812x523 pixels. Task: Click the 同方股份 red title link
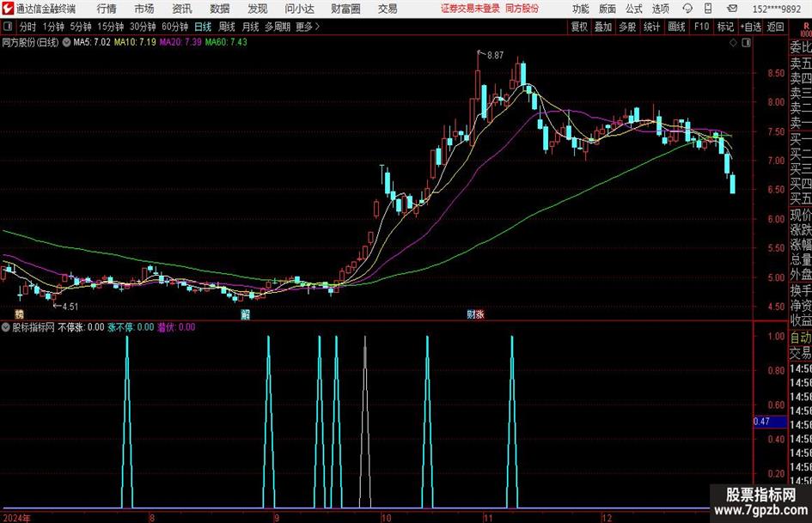(522, 9)
